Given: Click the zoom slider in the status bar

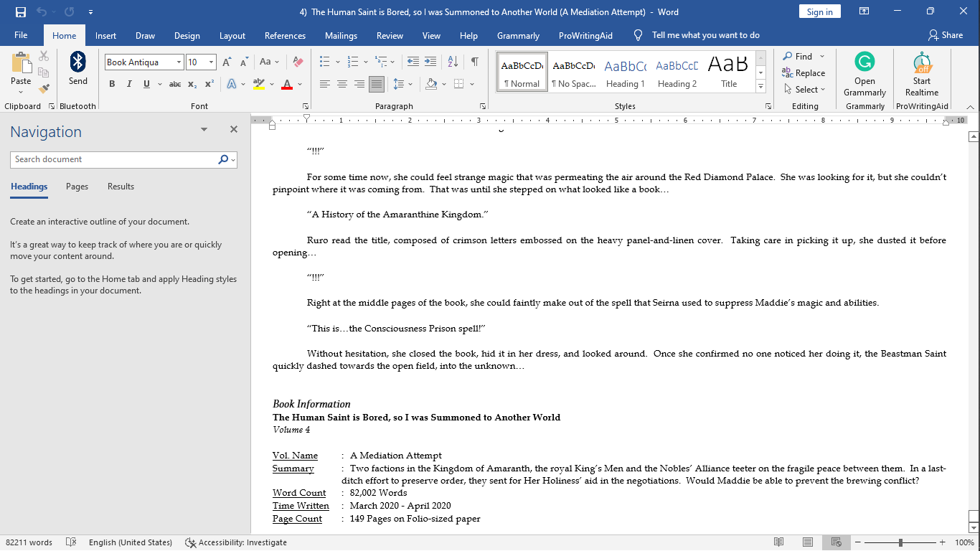Looking at the screenshot, I should click(x=900, y=542).
